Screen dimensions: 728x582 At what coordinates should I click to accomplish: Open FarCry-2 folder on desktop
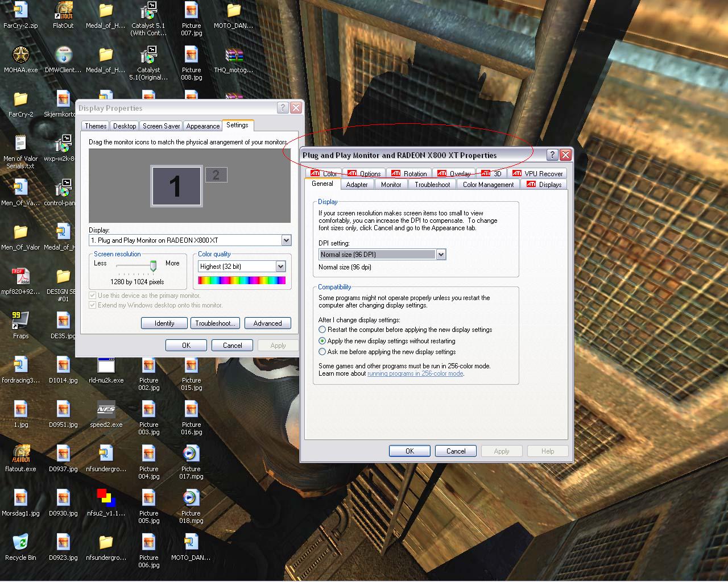tap(20, 104)
